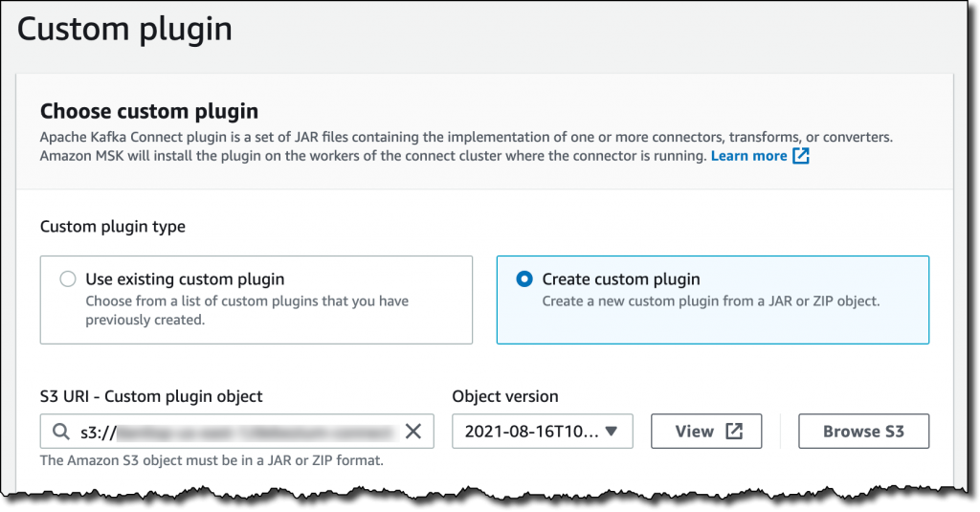This screenshot has height=512, width=980.
Task: Click the Browse S3 button
Action: pos(863,432)
